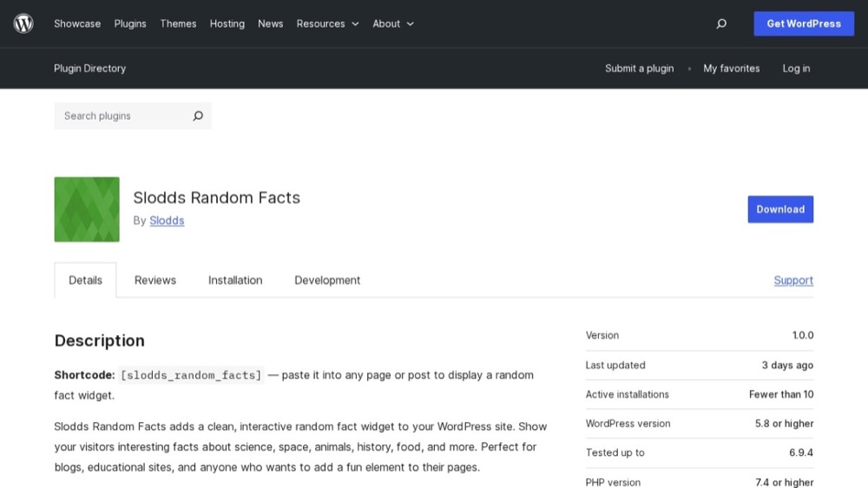Screen dimensions: 868x488
Task: Click the Description heading
Action: (100, 340)
